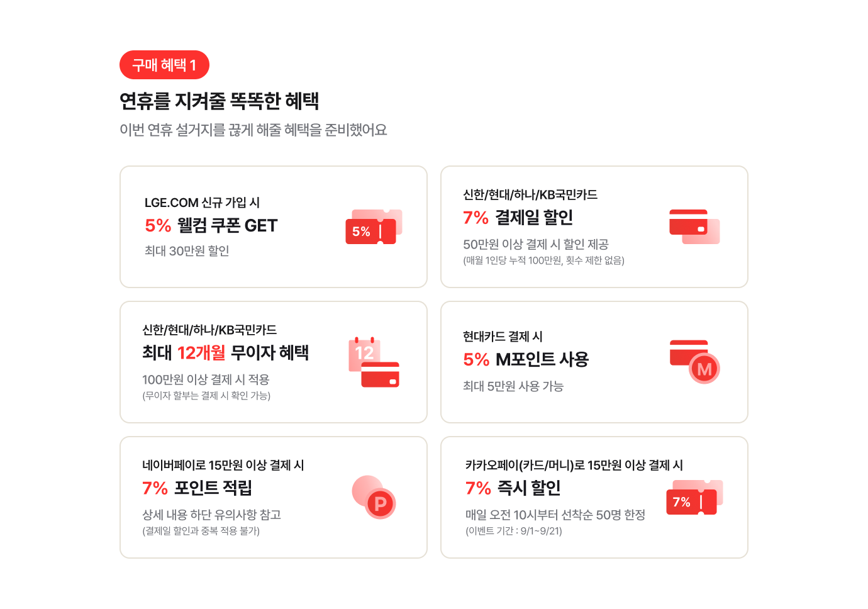This screenshot has height=609, width=868.
Task: Click 최대 12개월 무이자 혜택 heading
Action: [x=225, y=352]
